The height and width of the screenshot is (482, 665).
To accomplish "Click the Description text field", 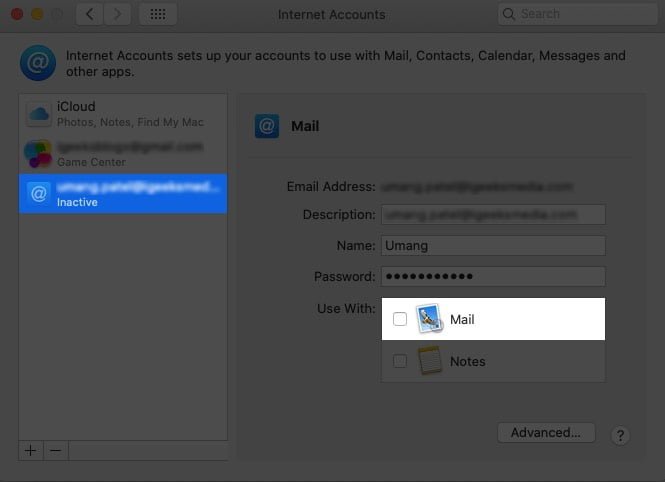I will click(x=493, y=215).
